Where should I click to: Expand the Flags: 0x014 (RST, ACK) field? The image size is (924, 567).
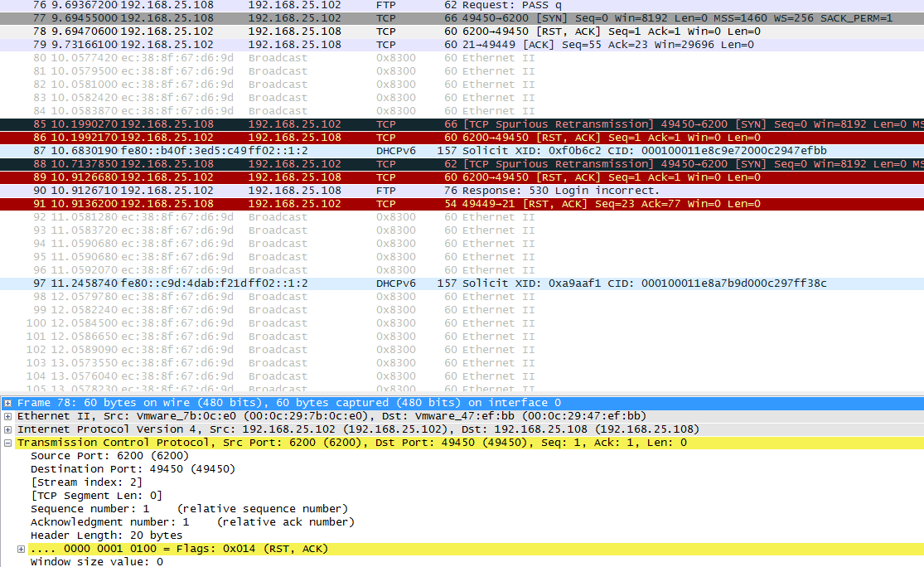click(22, 549)
